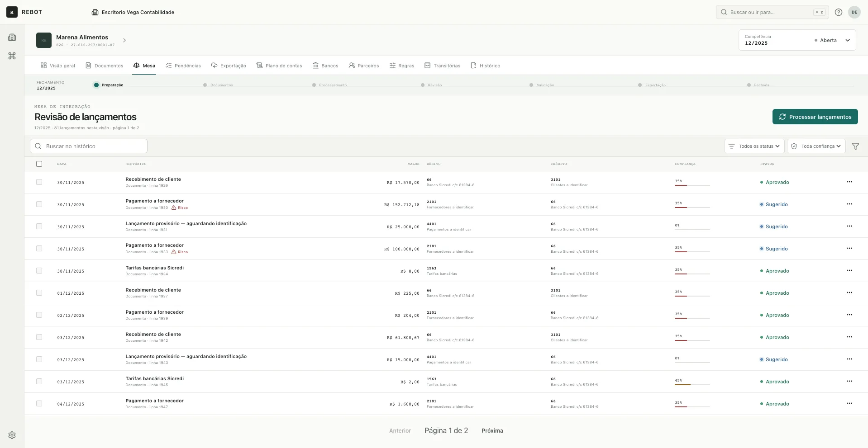Viewport: 868px width, 448px height.
Task: Open row actions for R$ 1.600,00 entry
Action: [849, 403]
